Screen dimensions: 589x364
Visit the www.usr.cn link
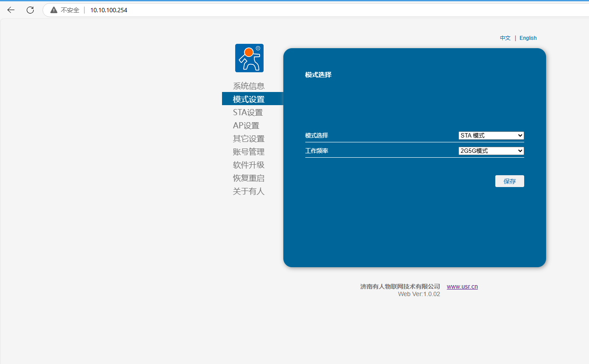462,287
